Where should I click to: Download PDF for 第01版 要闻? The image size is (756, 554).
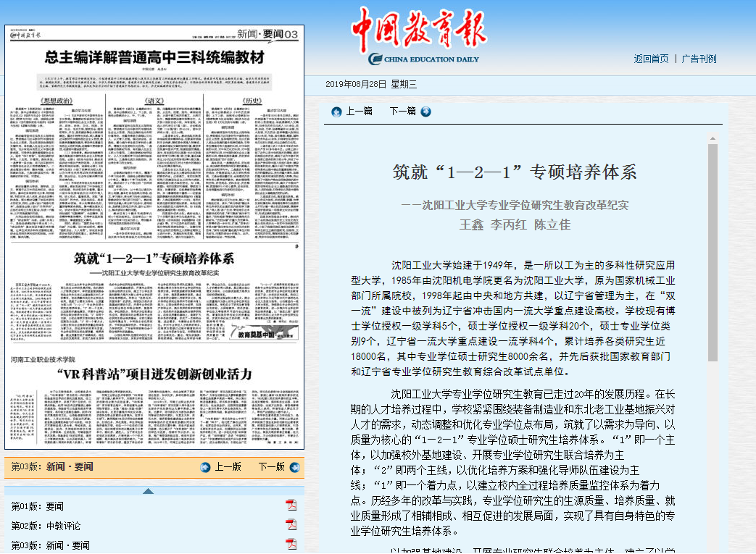coord(291,505)
